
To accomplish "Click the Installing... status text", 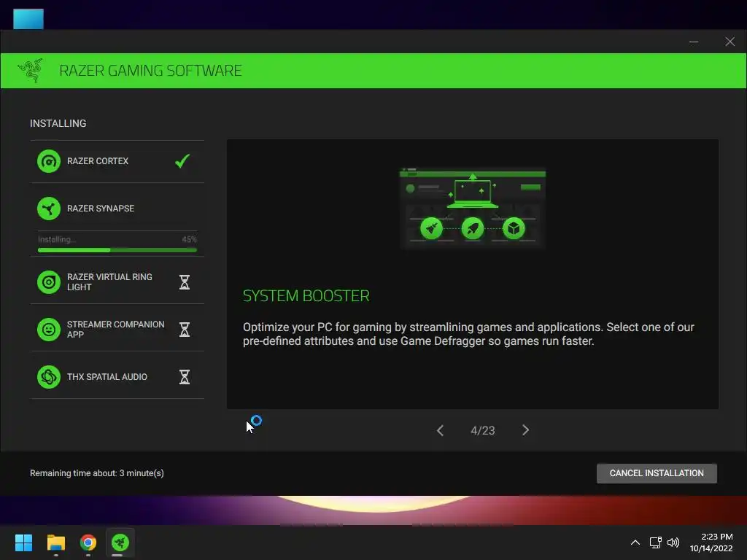I will coord(57,239).
